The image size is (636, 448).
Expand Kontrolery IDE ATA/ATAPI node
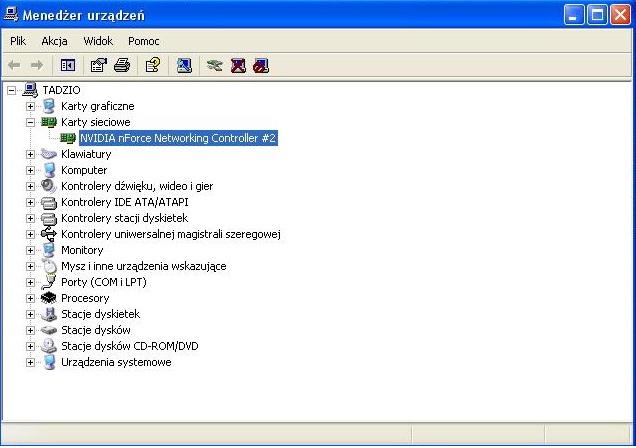point(30,202)
